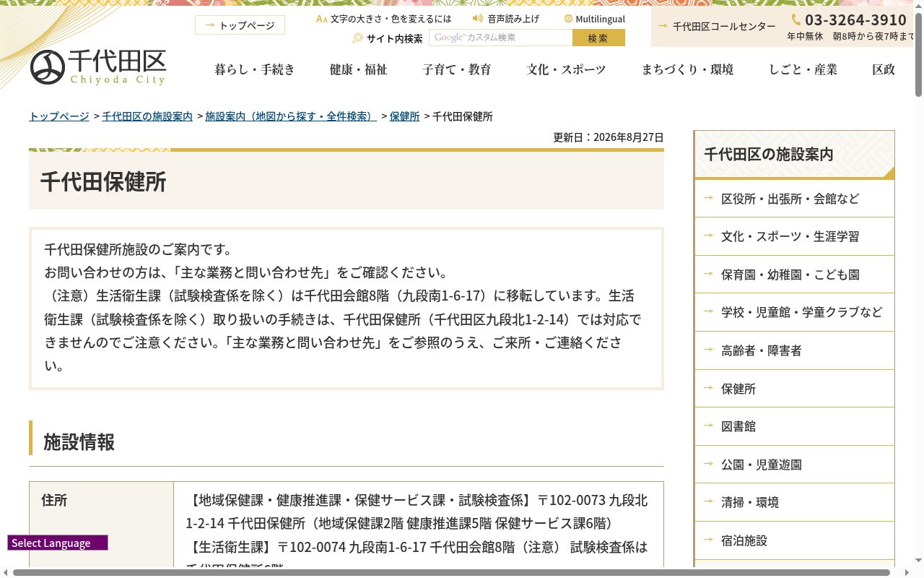Open sidebar item 清掃・環境

[794, 502]
